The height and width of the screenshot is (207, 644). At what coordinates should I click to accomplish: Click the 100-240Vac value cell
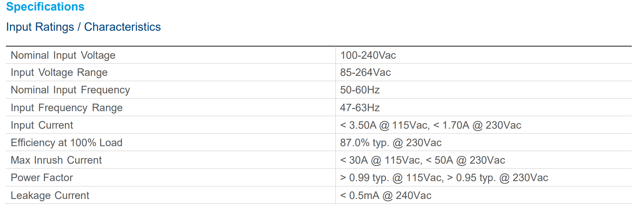tap(368, 55)
